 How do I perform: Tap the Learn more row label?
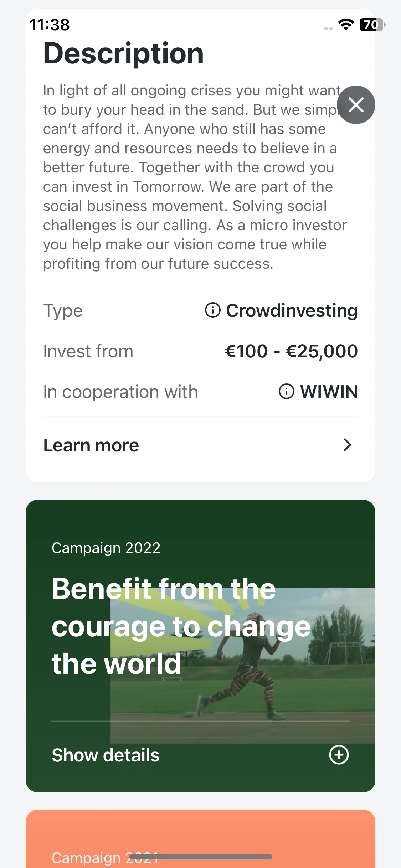coord(91,445)
